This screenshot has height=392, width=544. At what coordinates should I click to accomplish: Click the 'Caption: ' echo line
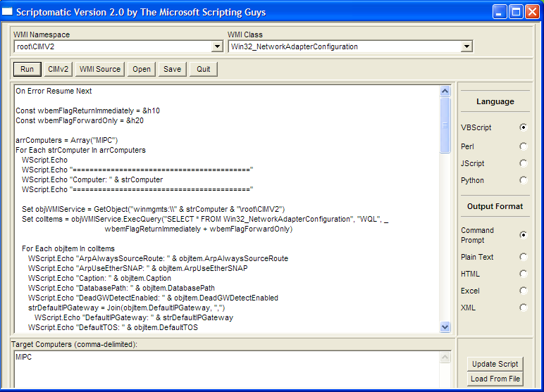pos(99,278)
